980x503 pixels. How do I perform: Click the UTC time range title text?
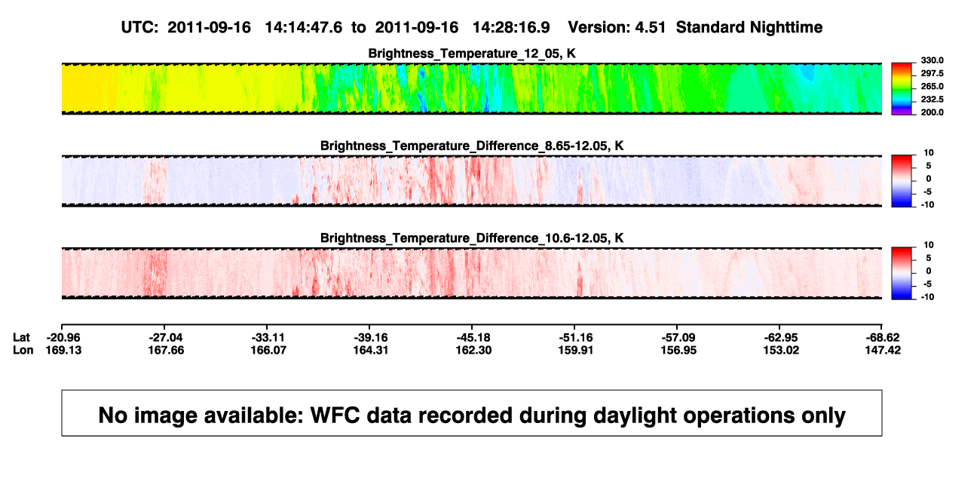pos(471,27)
